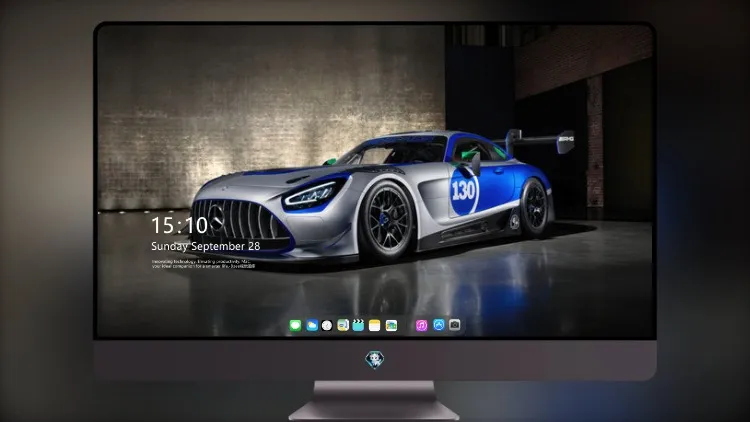Viewport: 750px width, 422px height.
Task: Open the yellow Notes app in the dock
Action: 375,325
